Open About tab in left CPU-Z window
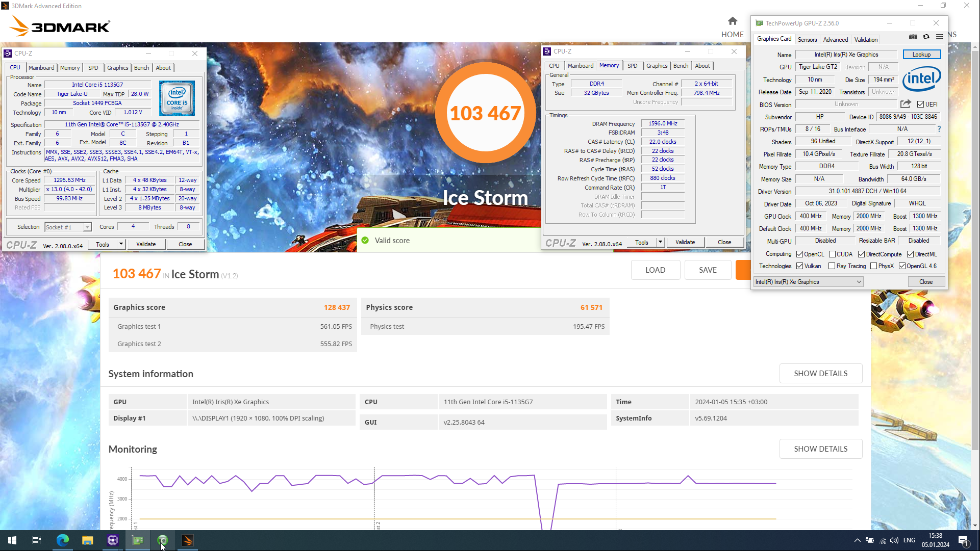 coord(163,68)
